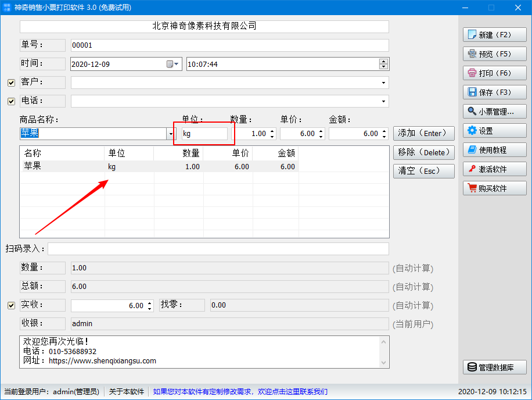Open 小票管理 receipt management

[x=494, y=112]
